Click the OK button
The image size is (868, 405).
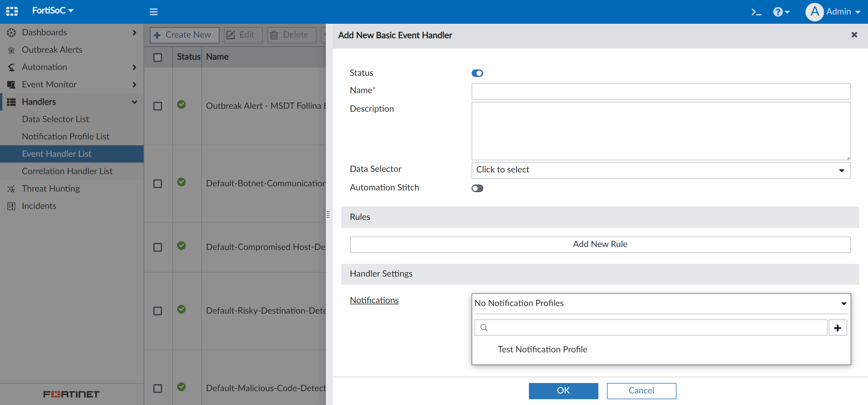coord(563,391)
